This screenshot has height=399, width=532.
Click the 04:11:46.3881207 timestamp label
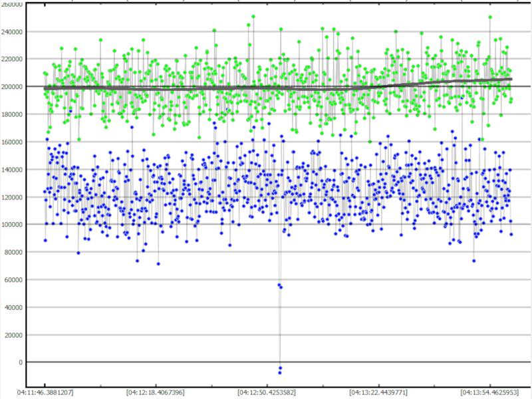tap(46, 392)
